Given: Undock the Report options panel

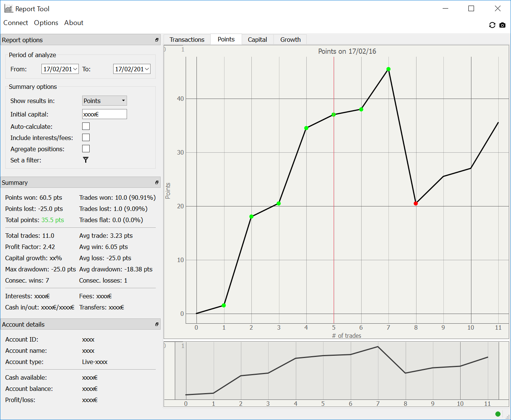Looking at the screenshot, I should point(157,40).
